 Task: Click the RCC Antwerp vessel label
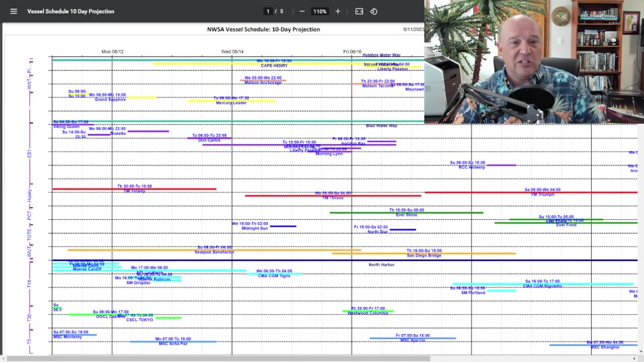coord(472,167)
